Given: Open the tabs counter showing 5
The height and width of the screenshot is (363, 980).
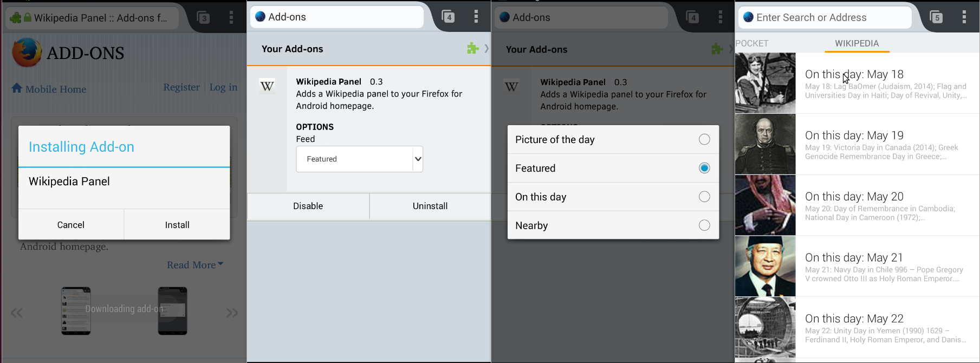Looking at the screenshot, I should click(936, 17).
